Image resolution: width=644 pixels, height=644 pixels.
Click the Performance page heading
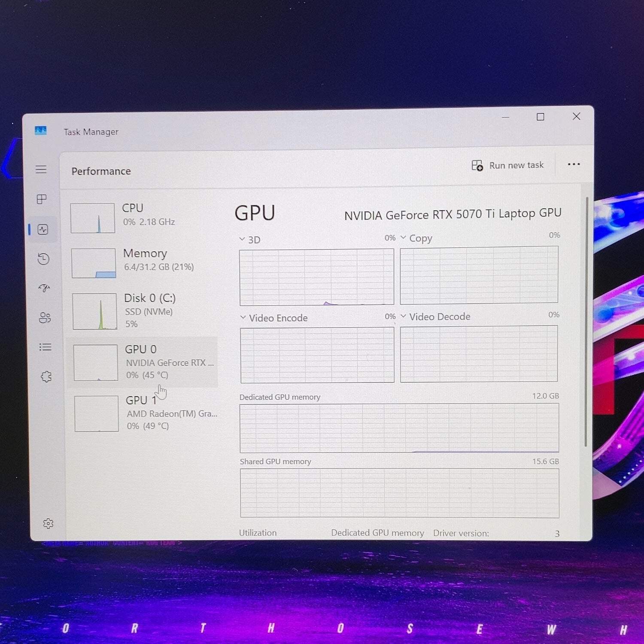[101, 171]
